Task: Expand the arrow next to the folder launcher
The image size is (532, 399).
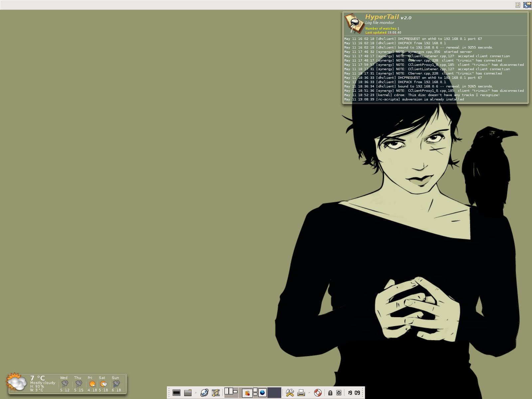Action: click(x=196, y=393)
